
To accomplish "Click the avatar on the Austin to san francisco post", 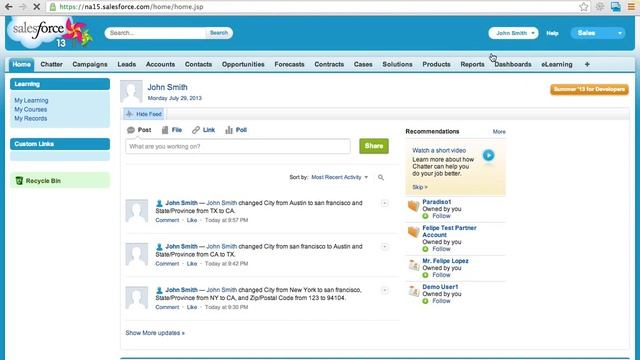I will point(137,211).
